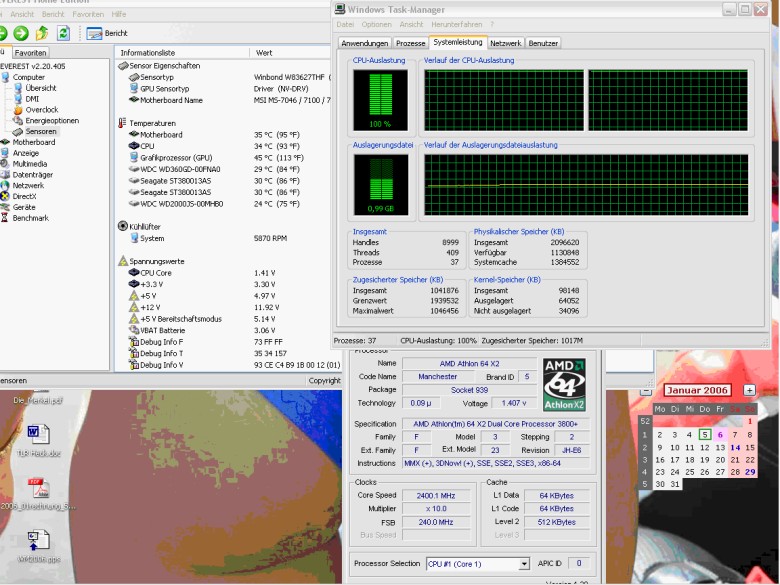The width and height of the screenshot is (780, 585).
Task: Select Sensoren in the EVEREST tree
Action: coord(41,131)
